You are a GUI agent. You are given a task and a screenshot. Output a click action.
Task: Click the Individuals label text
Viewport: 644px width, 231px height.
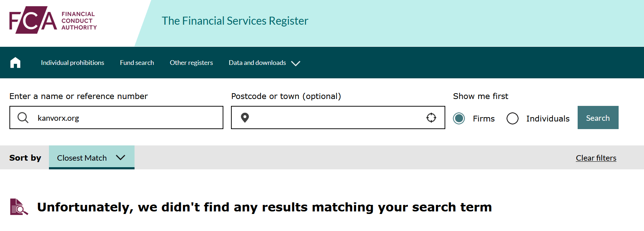[x=548, y=119]
